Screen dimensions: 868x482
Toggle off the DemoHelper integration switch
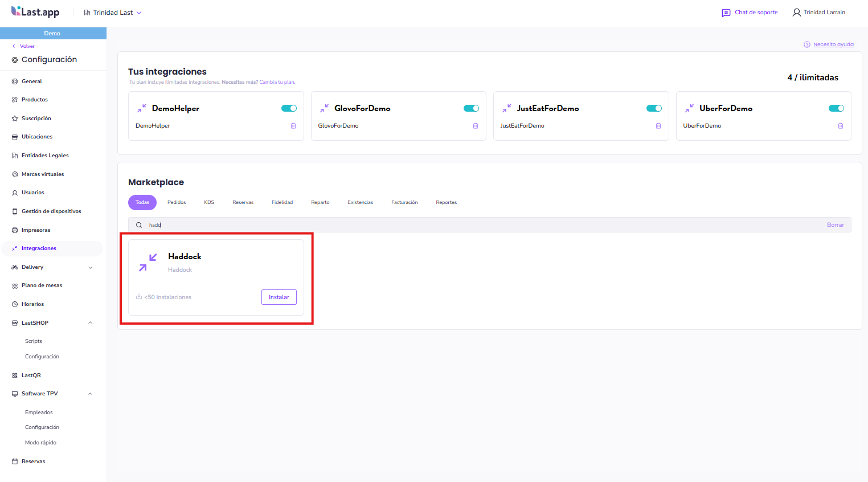[x=289, y=108]
